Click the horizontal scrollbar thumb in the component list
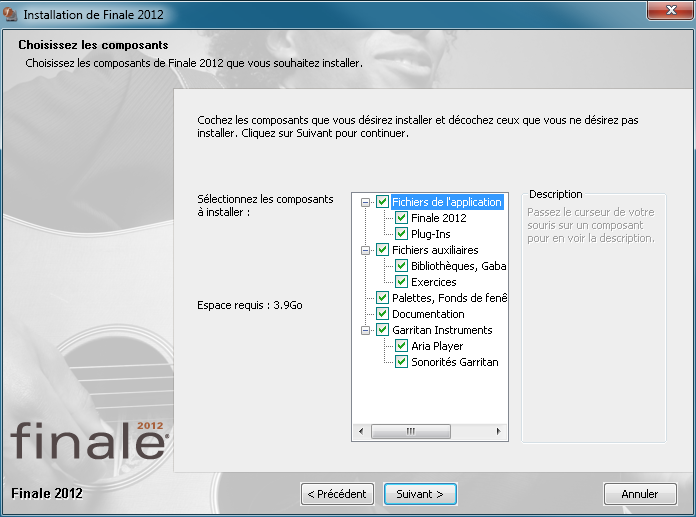 (x=410, y=432)
